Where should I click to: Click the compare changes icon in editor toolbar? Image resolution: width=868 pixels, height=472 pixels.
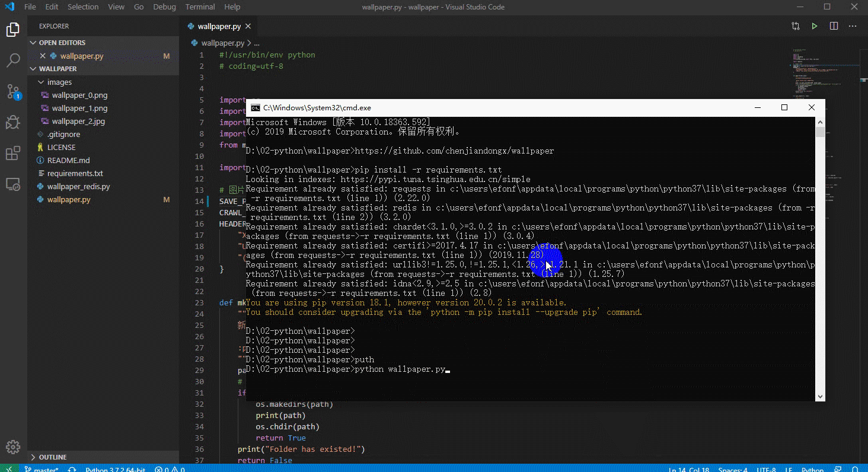tap(796, 26)
